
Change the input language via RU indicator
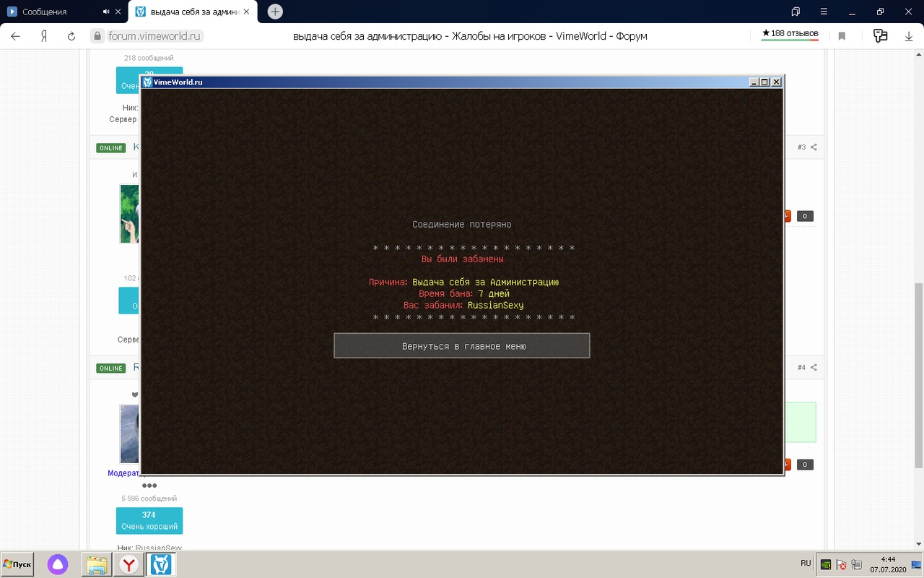coord(806,564)
